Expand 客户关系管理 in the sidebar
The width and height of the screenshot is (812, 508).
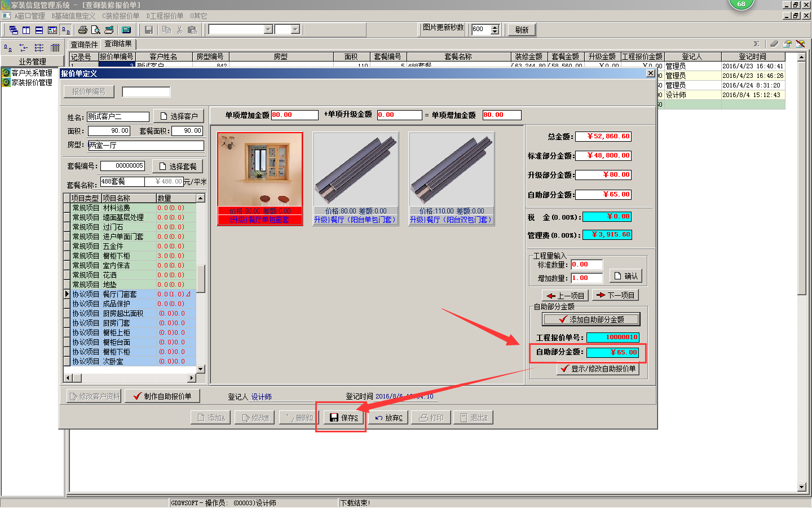[x=32, y=73]
